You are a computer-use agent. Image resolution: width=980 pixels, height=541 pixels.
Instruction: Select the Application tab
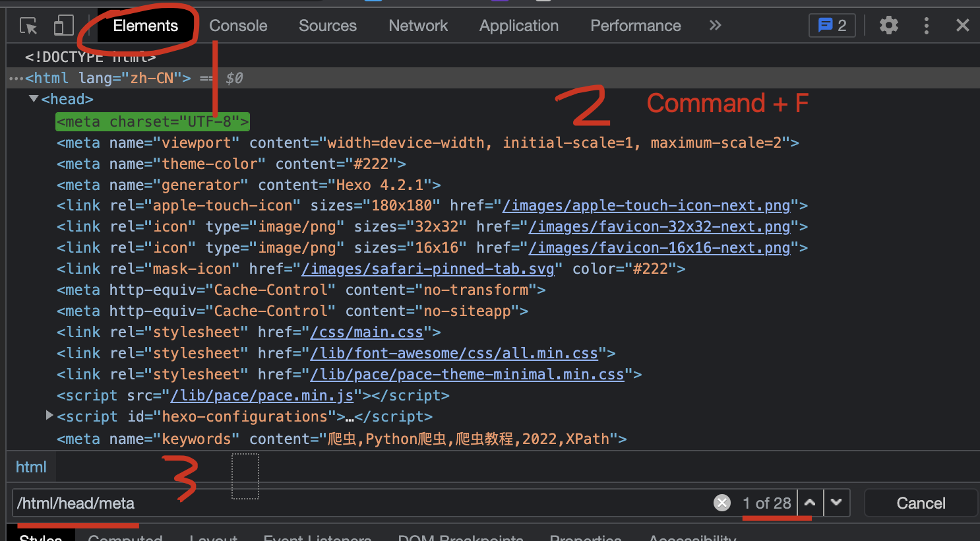click(519, 26)
